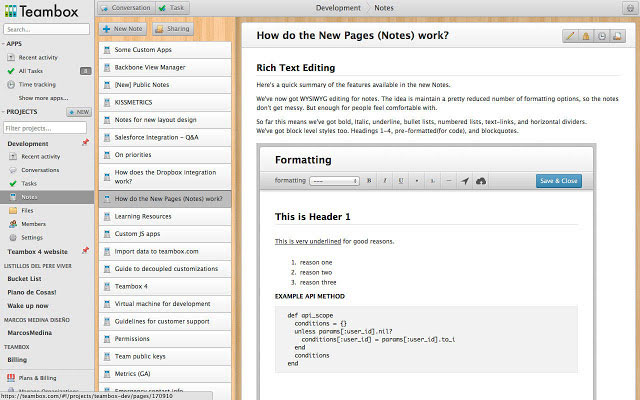Click Save & Close button
Viewport: 640px width, 400px height.
(558, 181)
